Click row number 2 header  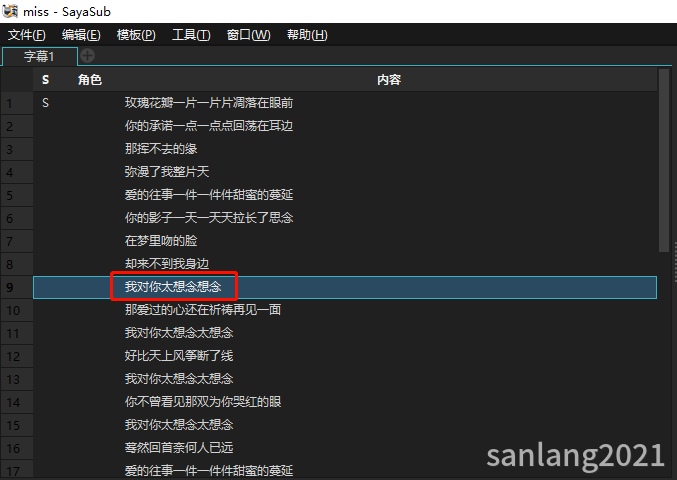point(17,126)
